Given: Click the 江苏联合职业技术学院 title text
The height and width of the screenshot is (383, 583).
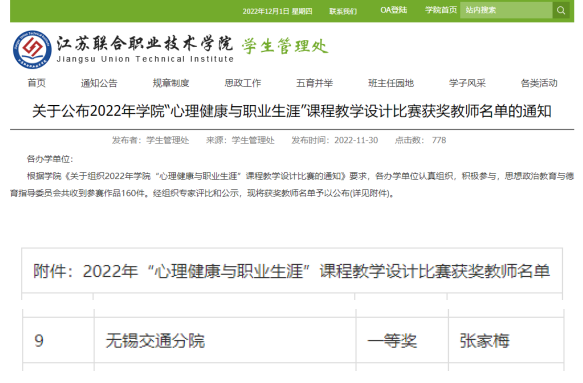Looking at the screenshot, I should 145,44.
